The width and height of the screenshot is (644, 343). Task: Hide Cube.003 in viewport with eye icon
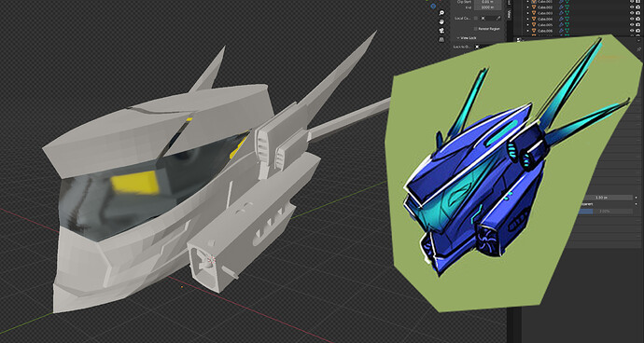click(x=632, y=13)
